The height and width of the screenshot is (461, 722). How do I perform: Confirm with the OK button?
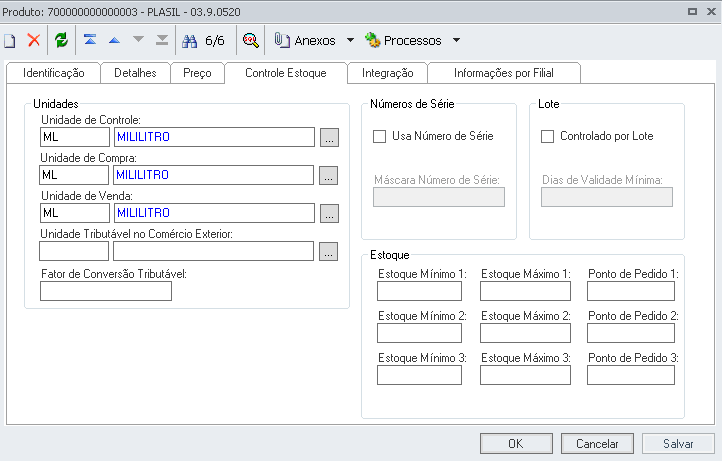(x=516, y=443)
